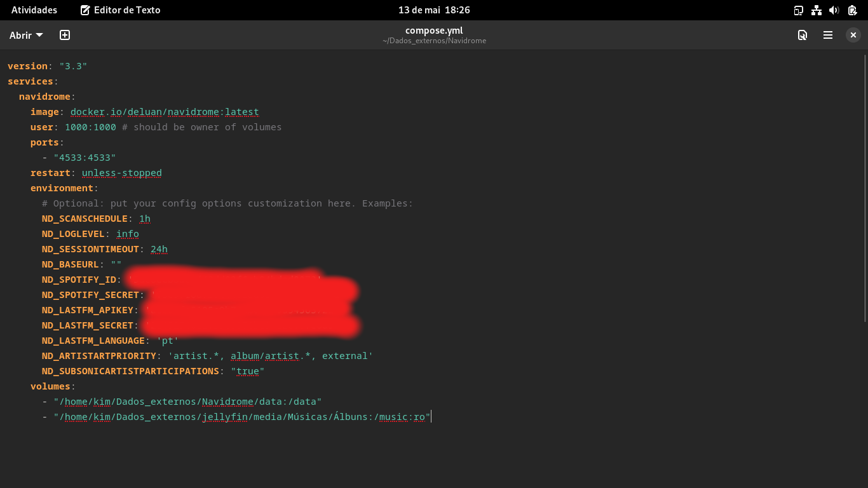This screenshot has width=868, height=488.
Task: Click the compose.yml window title
Action: [x=434, y=30]
